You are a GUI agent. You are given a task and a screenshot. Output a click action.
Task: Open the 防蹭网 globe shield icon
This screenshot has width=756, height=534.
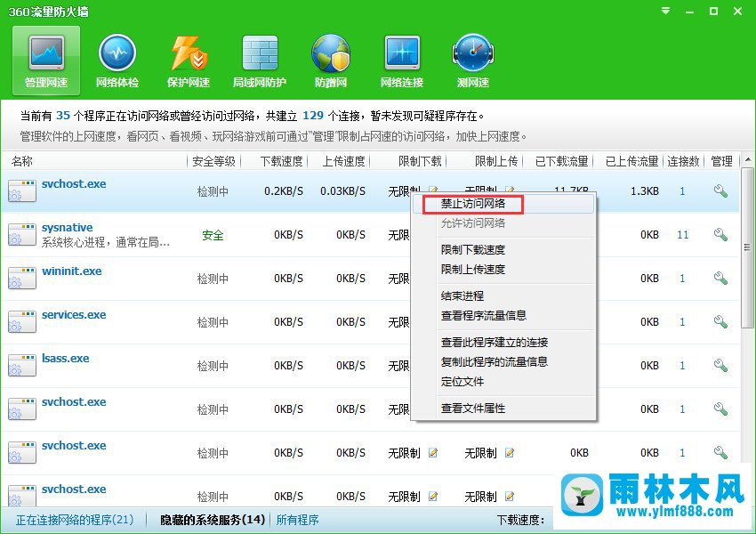click(331, 60)
